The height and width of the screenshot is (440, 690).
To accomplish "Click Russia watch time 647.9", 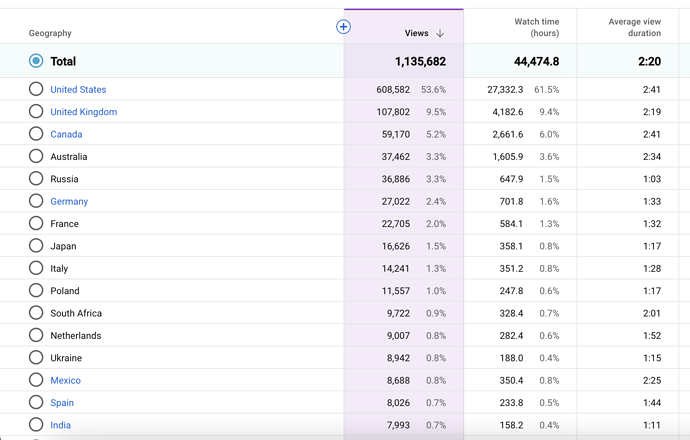I will click(511, 179).
